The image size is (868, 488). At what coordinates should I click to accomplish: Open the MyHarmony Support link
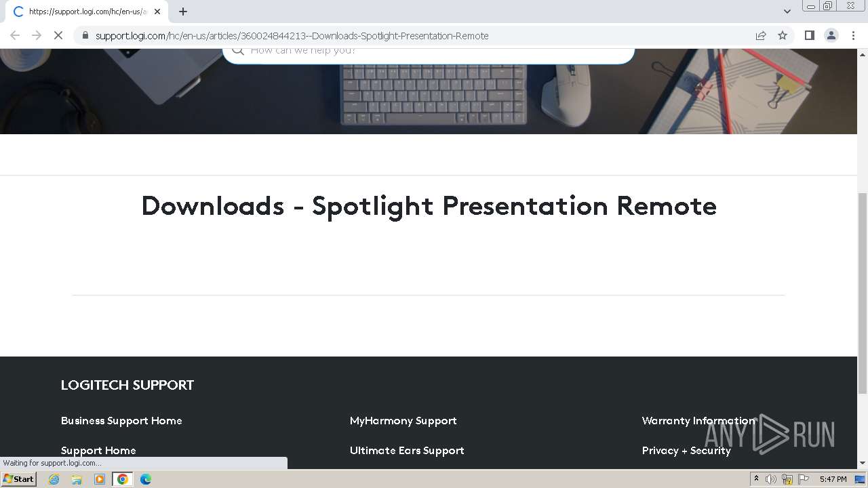point(403,421)
